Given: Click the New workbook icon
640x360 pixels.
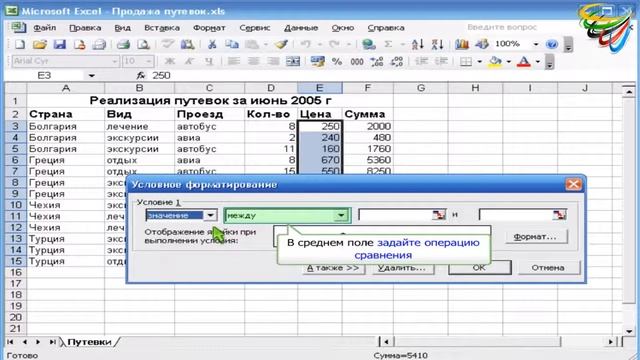Looking at the screenshot, I should 20,44.
